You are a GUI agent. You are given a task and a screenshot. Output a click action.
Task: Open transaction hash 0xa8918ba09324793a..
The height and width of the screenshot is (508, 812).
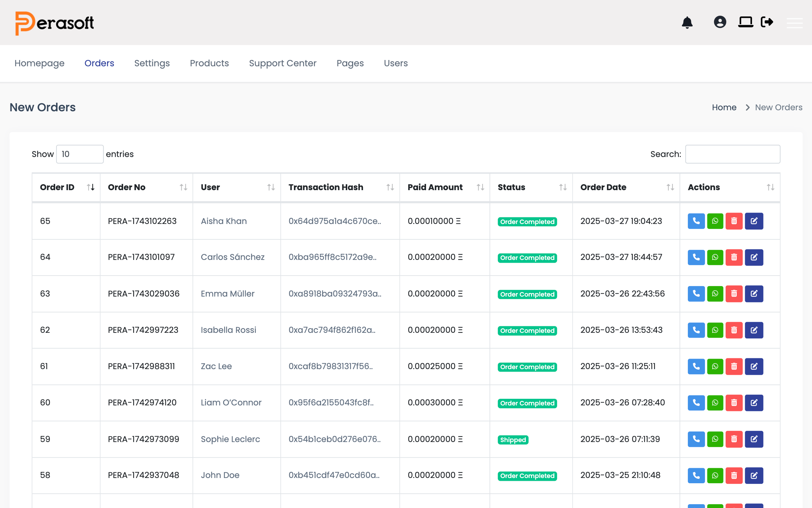coord(335,294)
